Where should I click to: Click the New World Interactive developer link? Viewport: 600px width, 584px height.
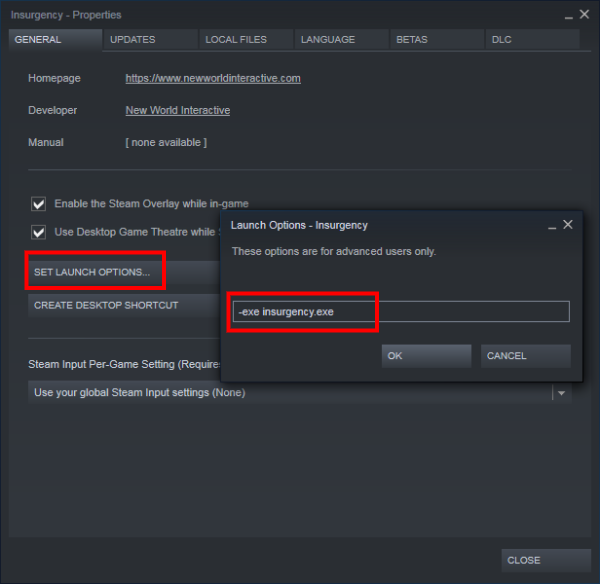tap(177, 110)
